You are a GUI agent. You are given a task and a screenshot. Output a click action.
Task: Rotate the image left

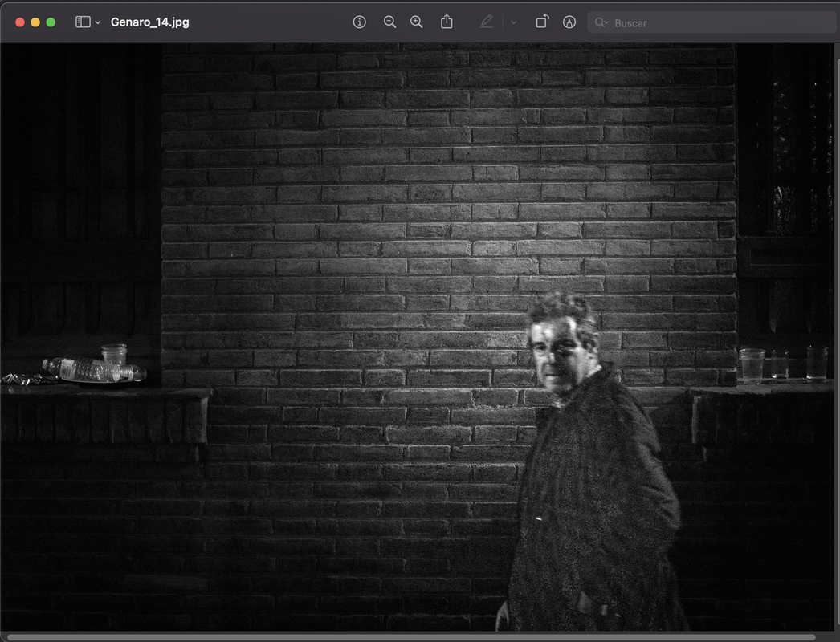click(542, 22)
